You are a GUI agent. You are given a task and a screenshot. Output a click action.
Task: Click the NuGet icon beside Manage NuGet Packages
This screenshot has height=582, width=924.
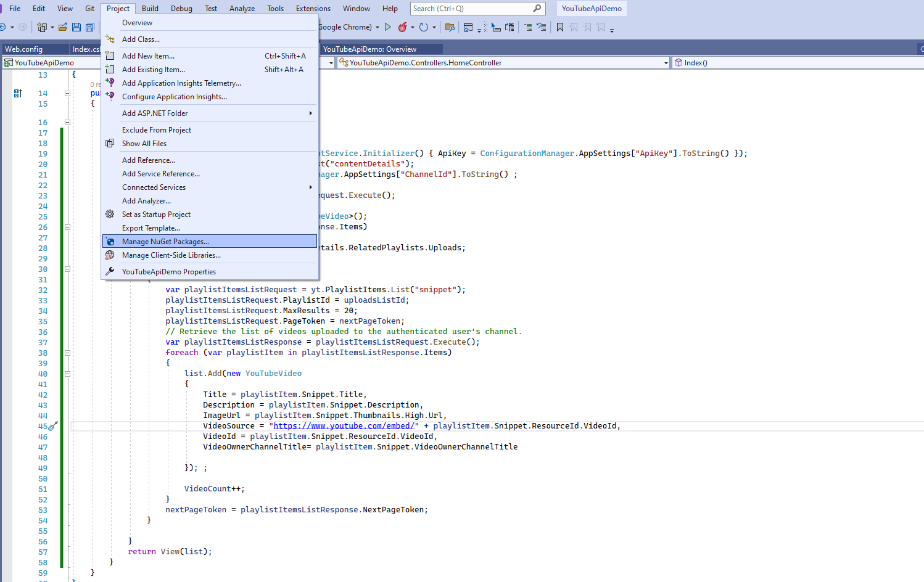point(110,242)
